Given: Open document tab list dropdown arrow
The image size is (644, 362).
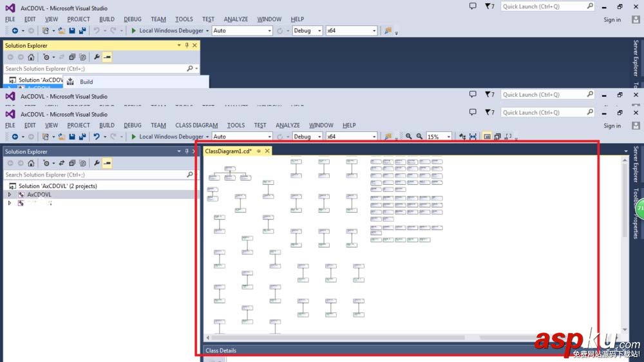Looking at the screenshot, I should 626,151.
